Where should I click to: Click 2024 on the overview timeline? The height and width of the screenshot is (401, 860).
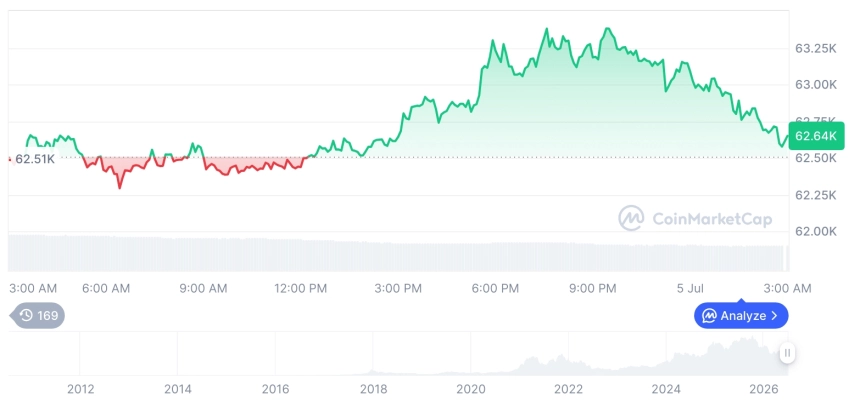click(x=666, y=389)
